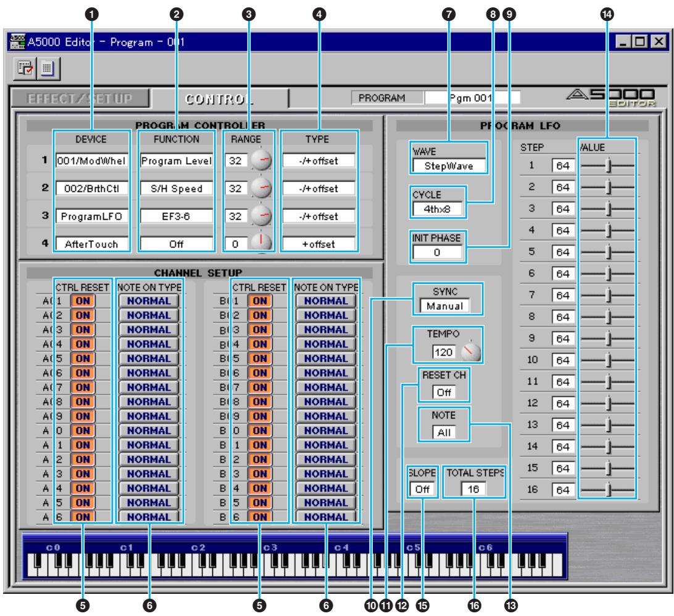This screenshot has width=674, height=616.
Task: Open controller 4 function Off dropdown
Action: click(177, 244)
